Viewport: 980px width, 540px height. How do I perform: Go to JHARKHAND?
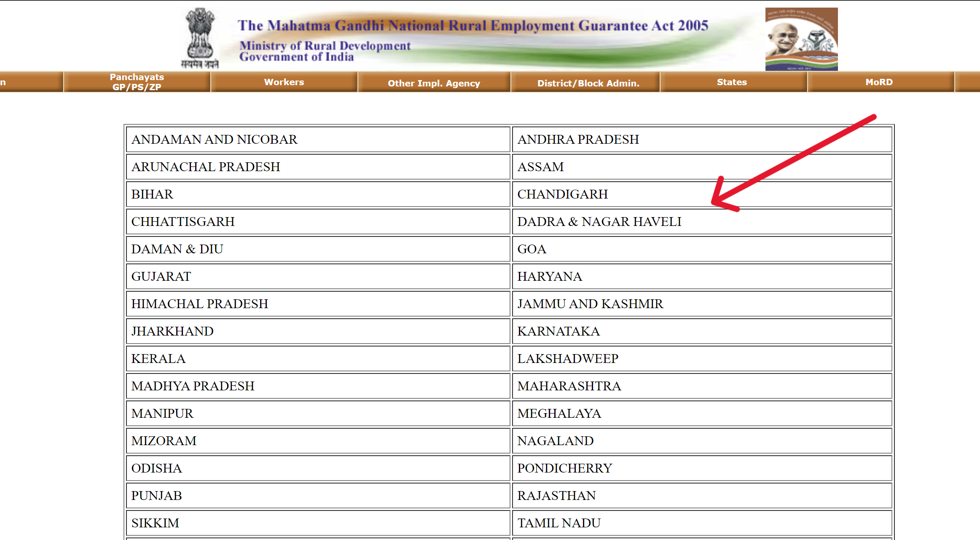172,331
